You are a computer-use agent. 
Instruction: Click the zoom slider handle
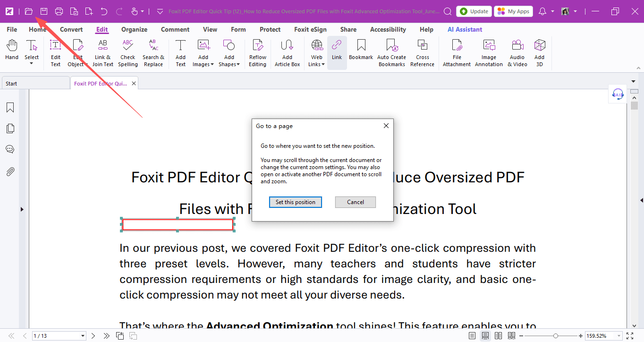pyautogui.click(x=556, y=336)
